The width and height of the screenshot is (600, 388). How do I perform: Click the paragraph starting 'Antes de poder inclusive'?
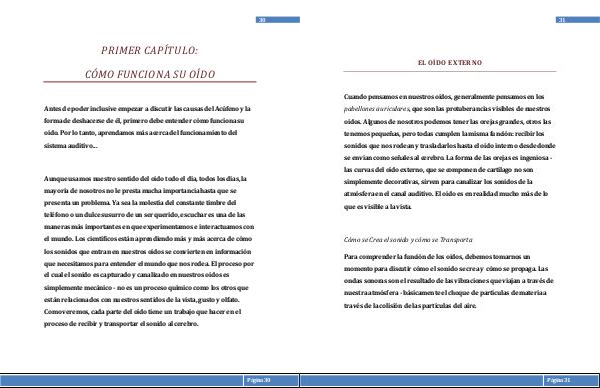pos(147,127)
